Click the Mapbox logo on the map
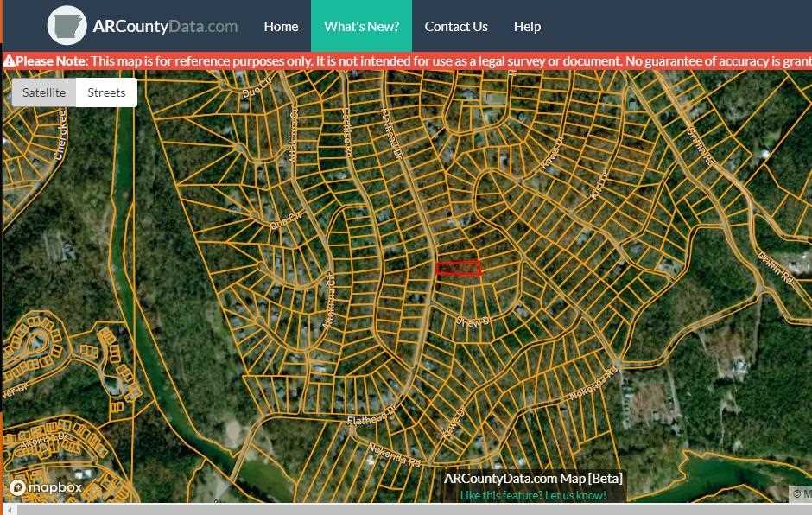 point(47,487)
